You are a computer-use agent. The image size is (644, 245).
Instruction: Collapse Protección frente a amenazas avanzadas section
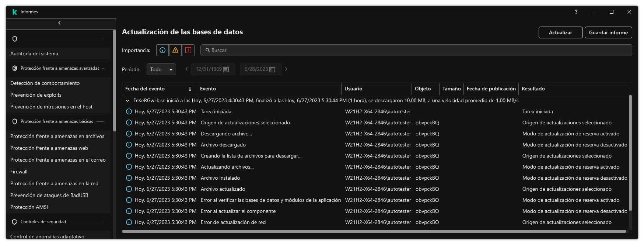(60, 68)
